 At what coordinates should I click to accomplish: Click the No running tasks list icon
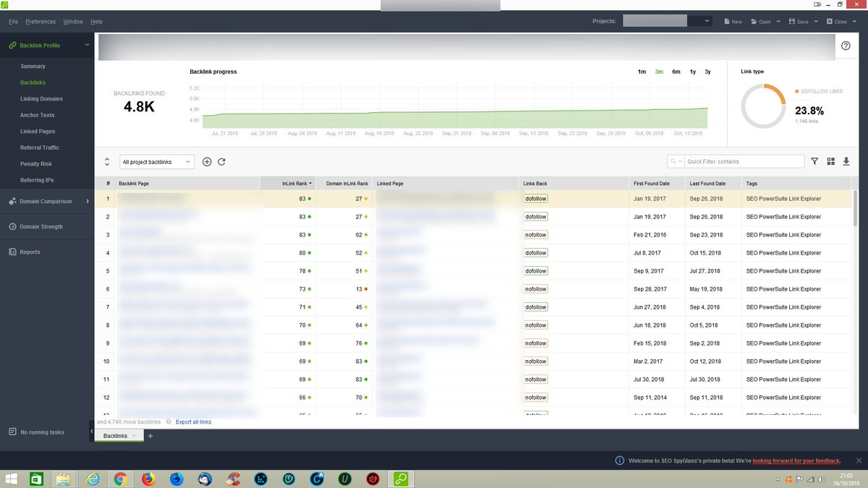pyautogui.click(x=12, y=432)
